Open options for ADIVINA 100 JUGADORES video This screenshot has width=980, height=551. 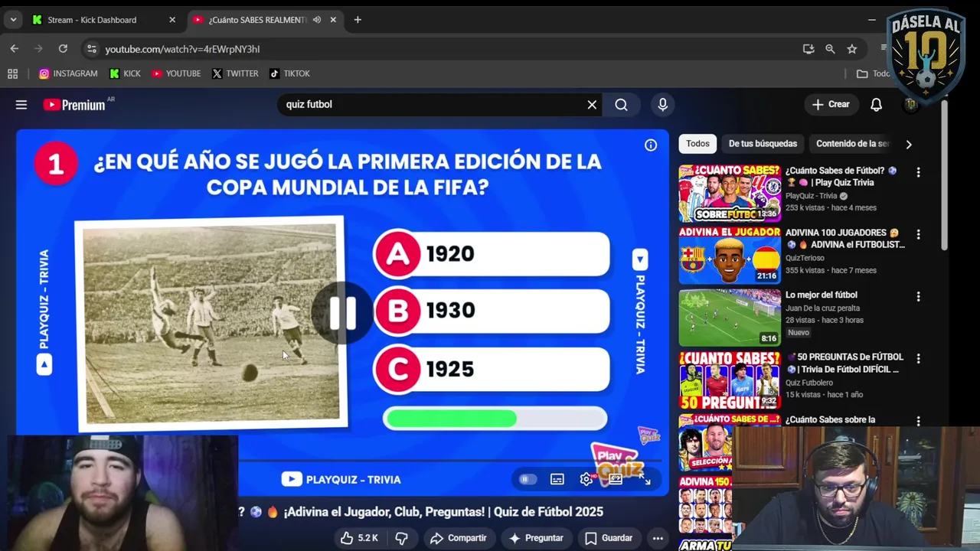tap(918, 235)
